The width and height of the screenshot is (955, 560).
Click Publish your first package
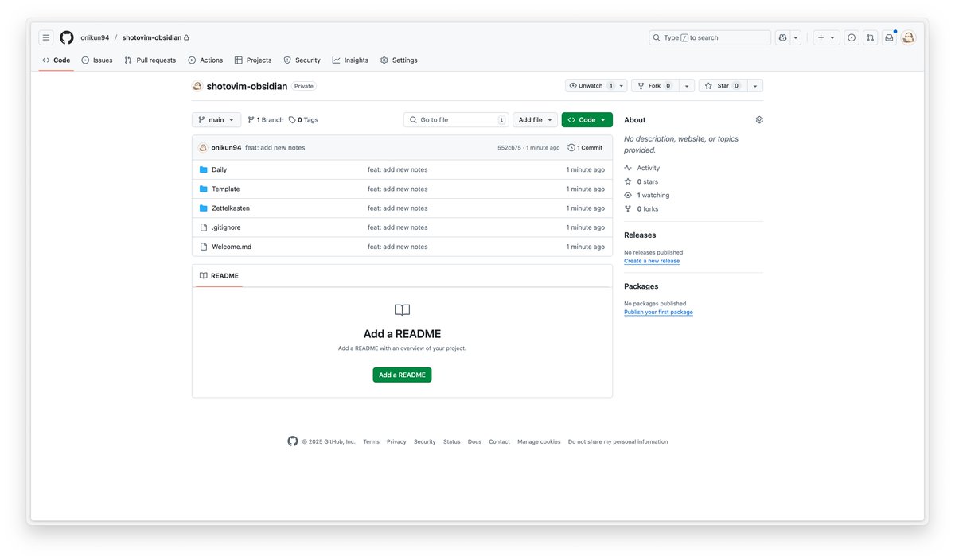click(658, 313)
